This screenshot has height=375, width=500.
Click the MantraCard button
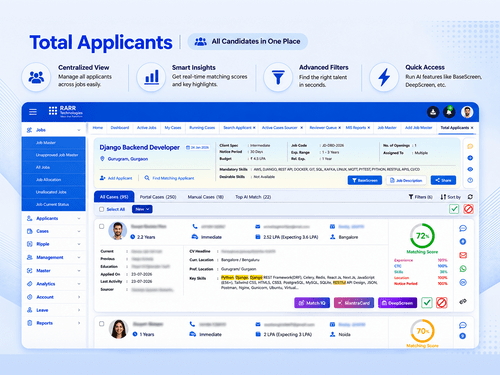pos(354,303)
